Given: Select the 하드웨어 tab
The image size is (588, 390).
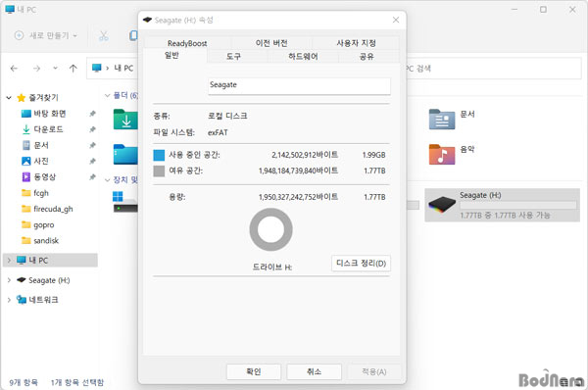Looking at the screenshot, I should [303, 56].
